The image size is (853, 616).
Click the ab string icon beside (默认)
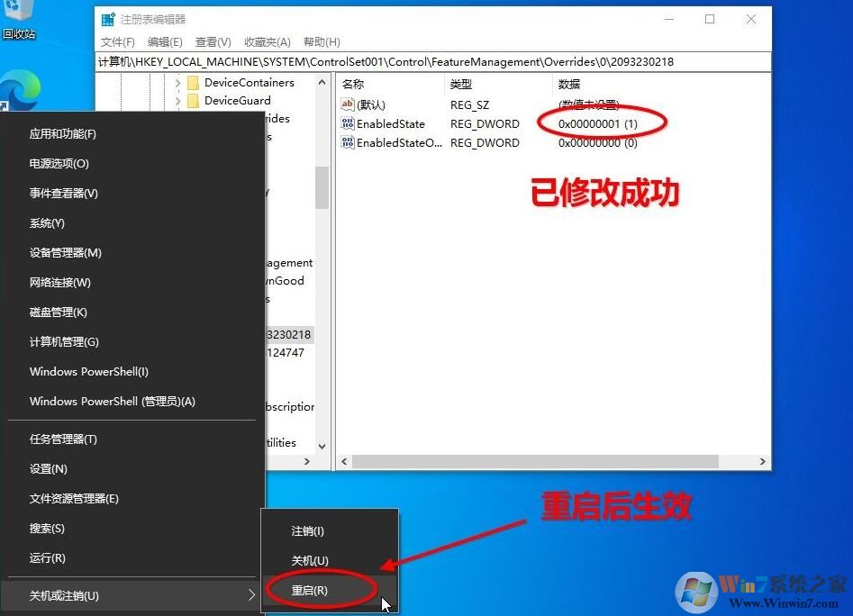tap(348, 104)
